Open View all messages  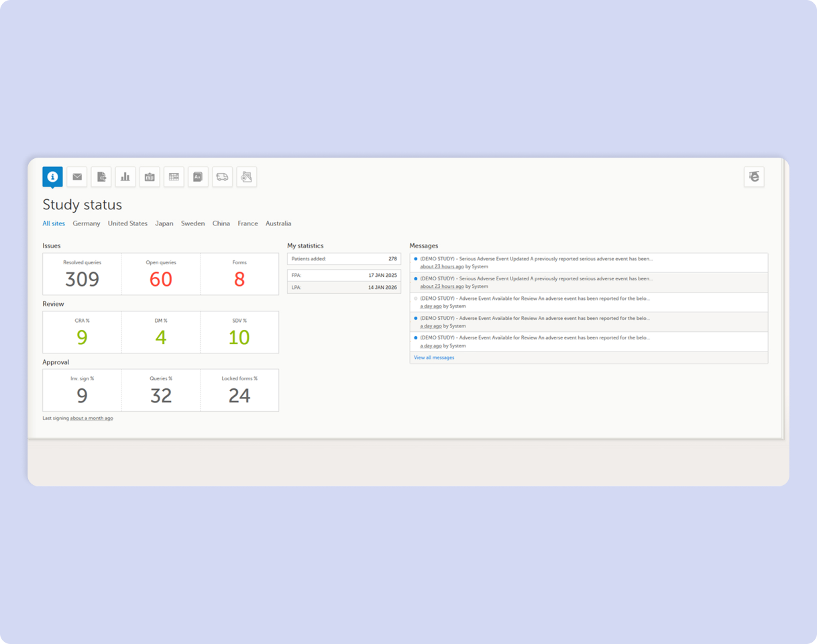coord(433,358)
